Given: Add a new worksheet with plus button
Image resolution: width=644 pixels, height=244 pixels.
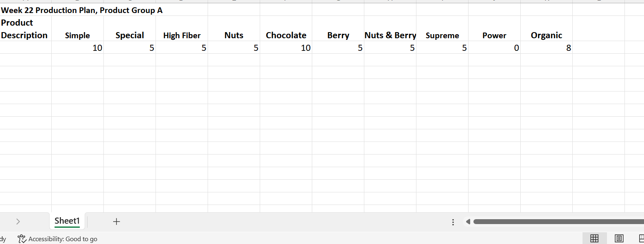Looking at the screenshot, I should [x=116, y=221].
